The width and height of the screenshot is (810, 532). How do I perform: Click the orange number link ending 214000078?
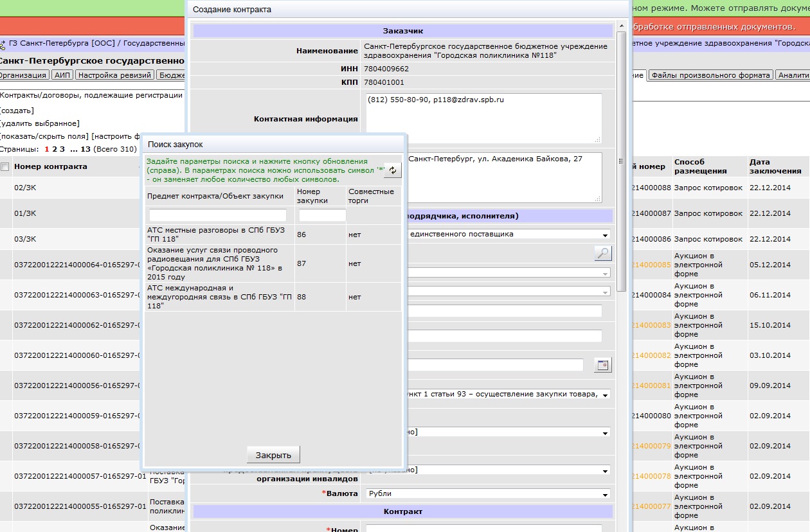[652, 476]
